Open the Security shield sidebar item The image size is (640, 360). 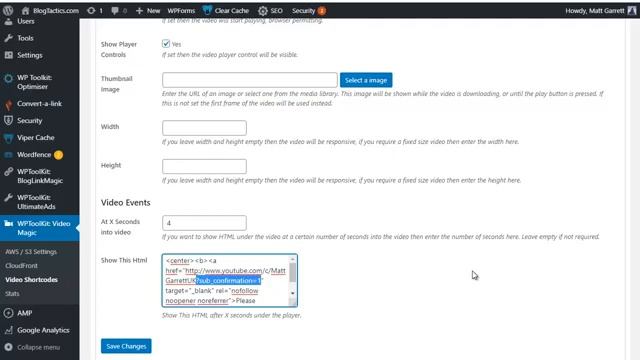point(29,121)
